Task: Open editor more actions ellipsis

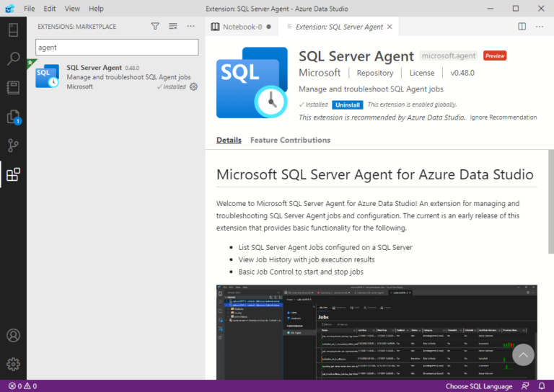Action: (540, 27)
